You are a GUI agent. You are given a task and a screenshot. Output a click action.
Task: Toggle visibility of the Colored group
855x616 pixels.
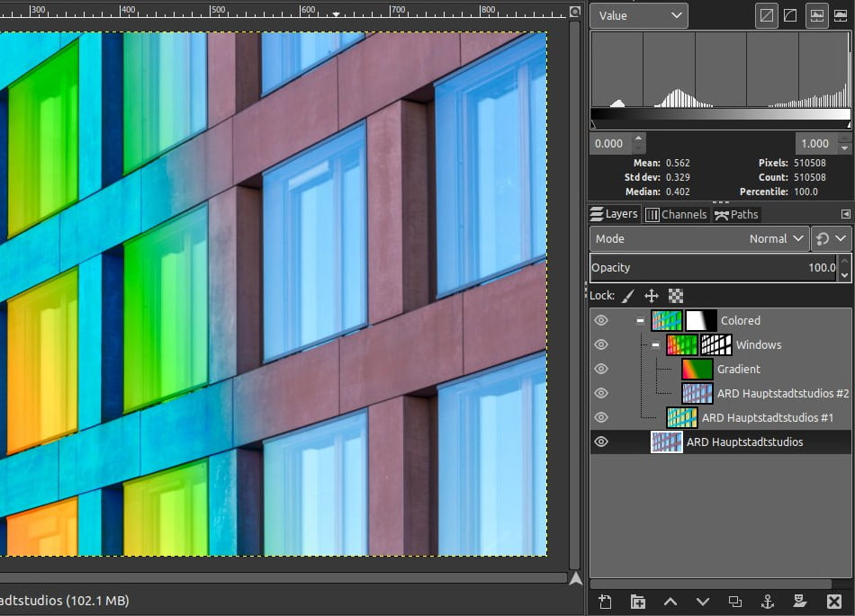pos(600,320)
